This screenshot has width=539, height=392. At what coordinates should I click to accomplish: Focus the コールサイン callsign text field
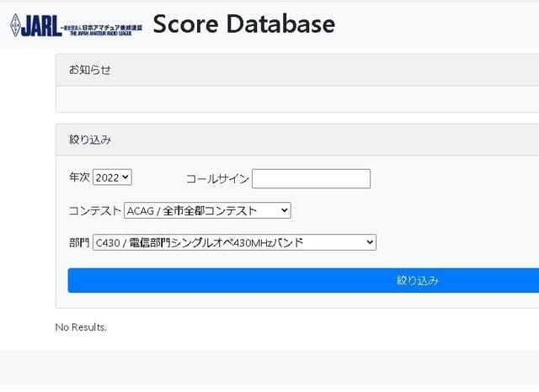pos(311,178)
